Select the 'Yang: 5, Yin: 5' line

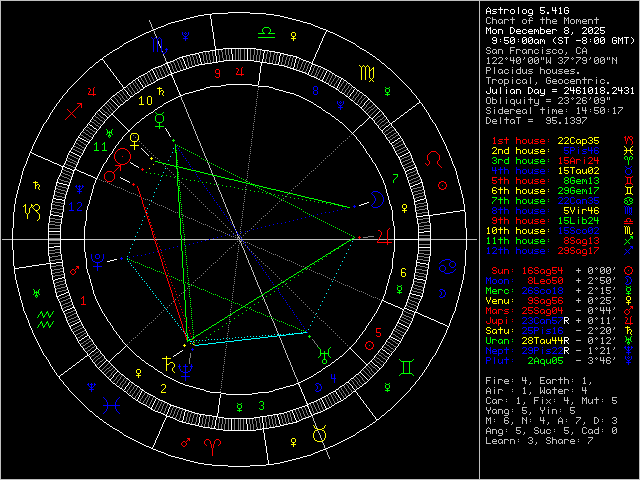click(530, 411)
